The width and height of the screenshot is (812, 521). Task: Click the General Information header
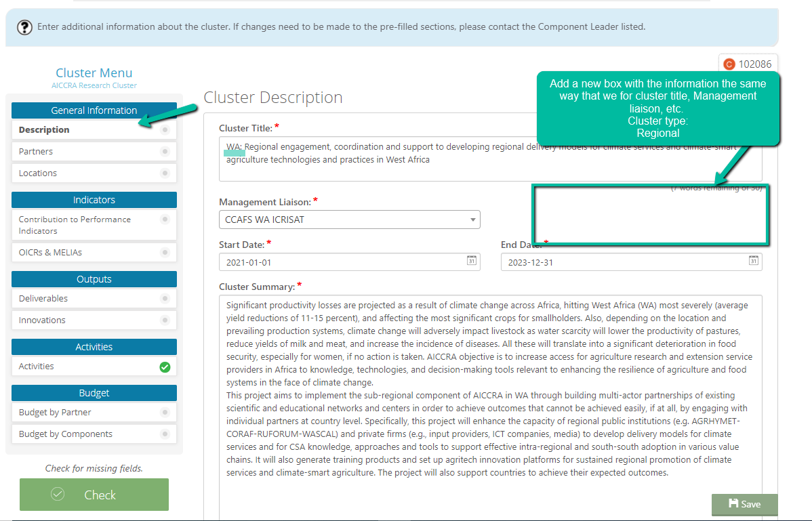94,110
